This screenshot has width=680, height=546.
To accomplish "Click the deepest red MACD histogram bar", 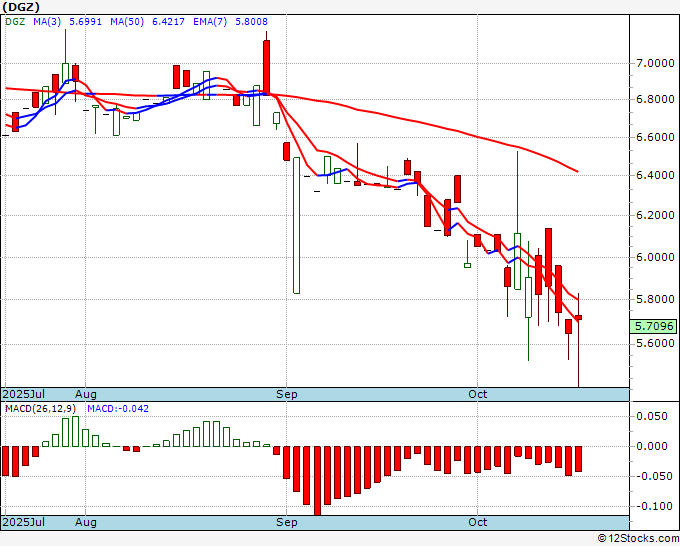I will [317, 481].
